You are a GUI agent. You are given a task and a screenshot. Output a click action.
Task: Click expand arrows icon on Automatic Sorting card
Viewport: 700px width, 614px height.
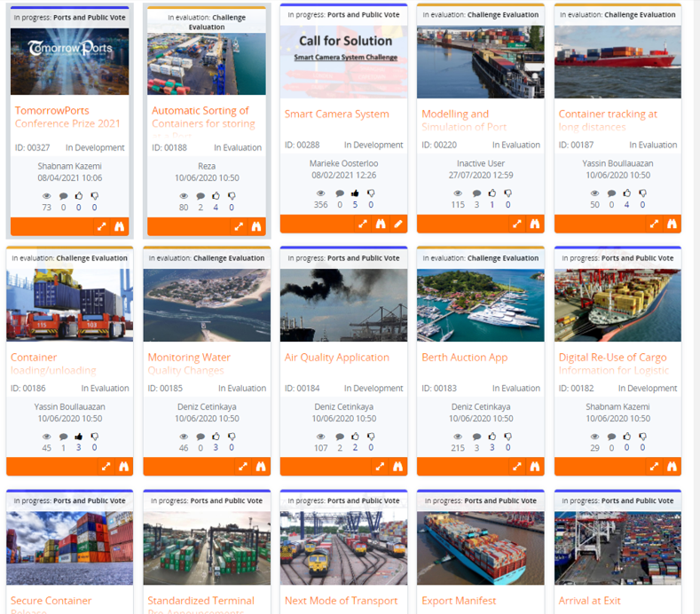pos(239,226)
